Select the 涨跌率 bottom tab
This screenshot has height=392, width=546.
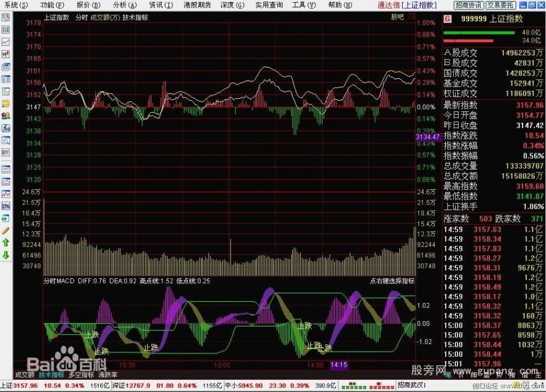[108, 375]
